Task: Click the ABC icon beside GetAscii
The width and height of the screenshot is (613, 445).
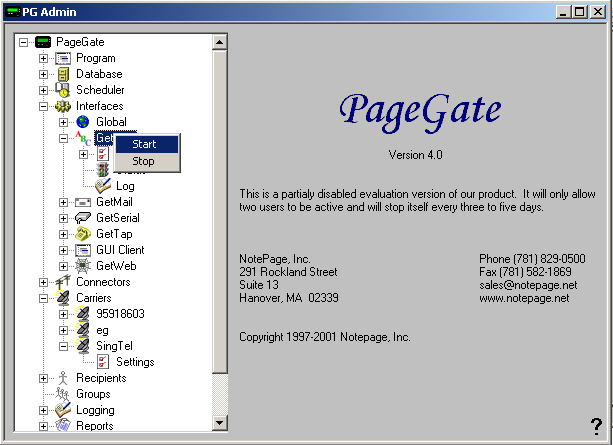Action: [83, 138]
